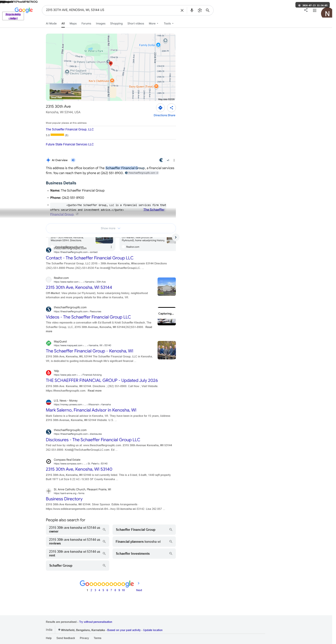This screenshot has width=336, height=644.
Task: Select the Maps tab
Action: click(73, 23)
